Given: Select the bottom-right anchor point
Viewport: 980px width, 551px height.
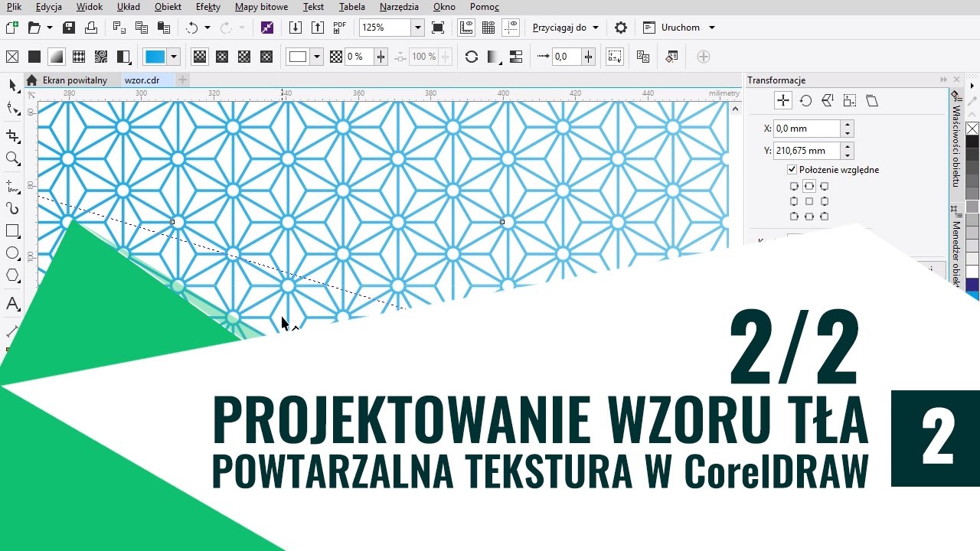Looking at the screenshot, I should coord(825,216).
